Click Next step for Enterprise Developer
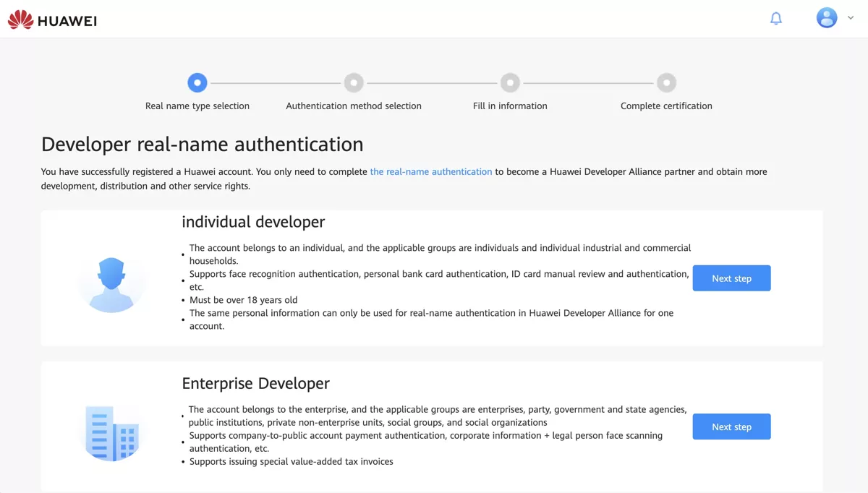 [x=731, y=426]
